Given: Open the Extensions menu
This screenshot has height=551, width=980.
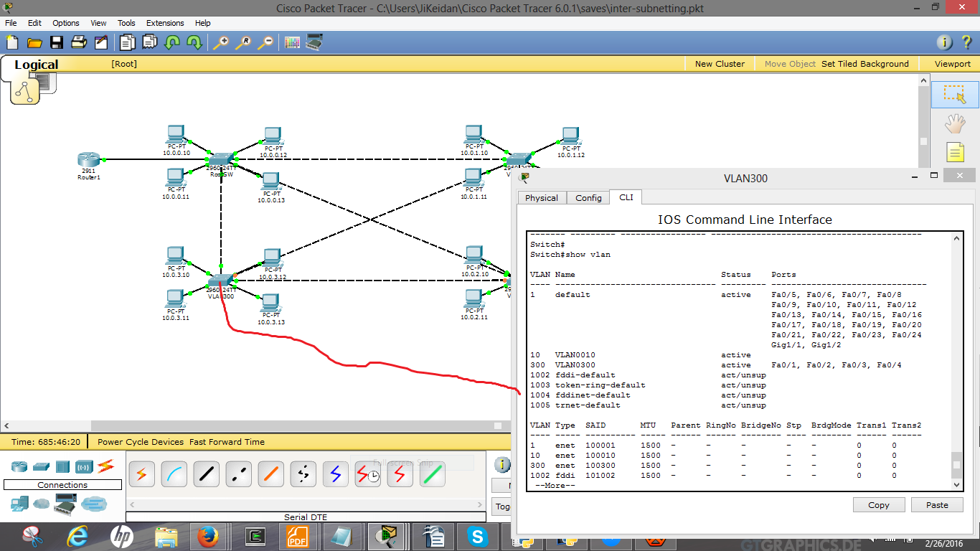Looking at the screenshot, I should point(165,23).
